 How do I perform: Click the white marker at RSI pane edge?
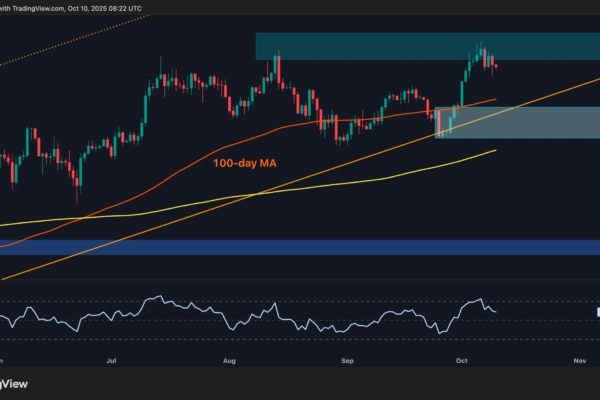597,311
